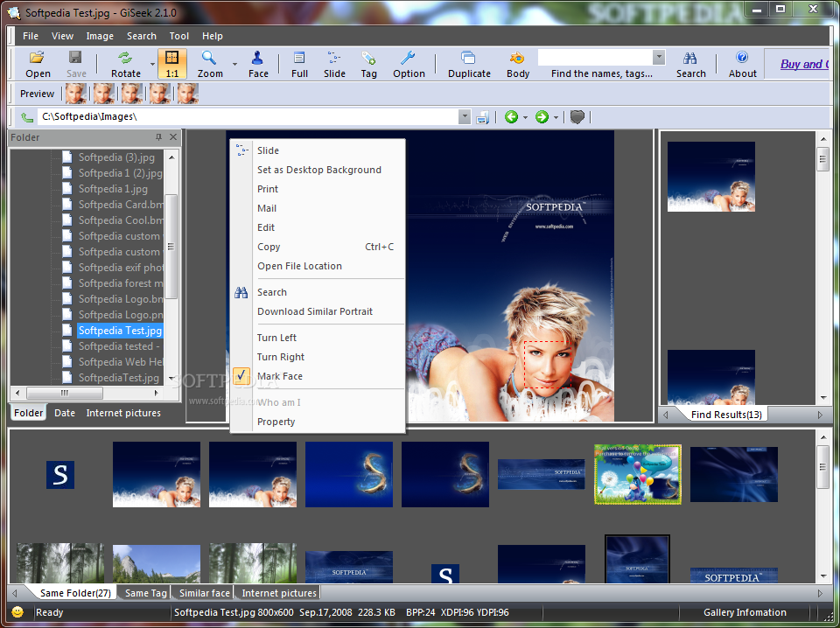
Task: Open the View menu
Action: point(62,36)
